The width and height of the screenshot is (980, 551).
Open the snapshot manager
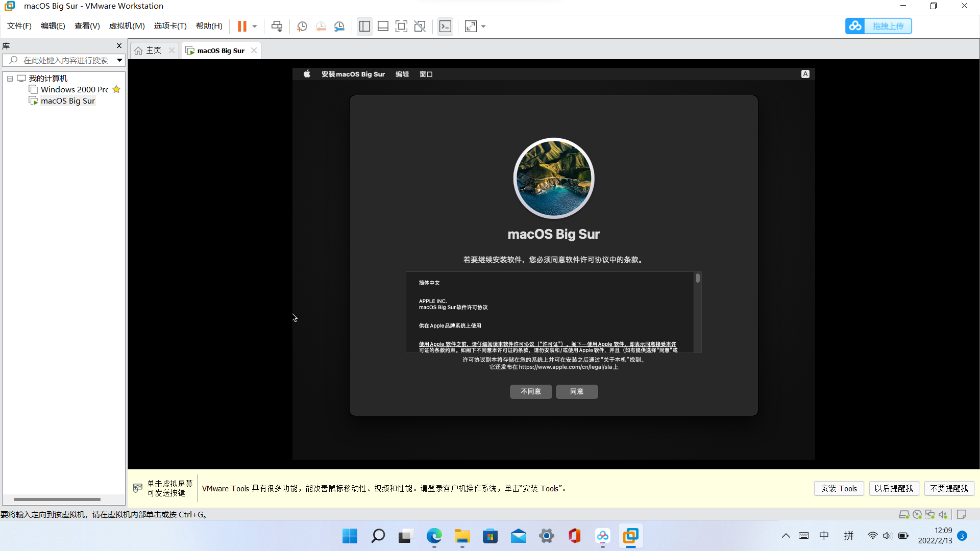click(339, 26)
